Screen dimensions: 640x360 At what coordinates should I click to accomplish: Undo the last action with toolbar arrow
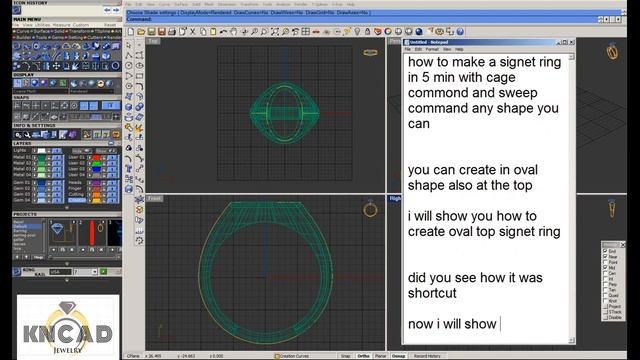(x=223, y=31)
